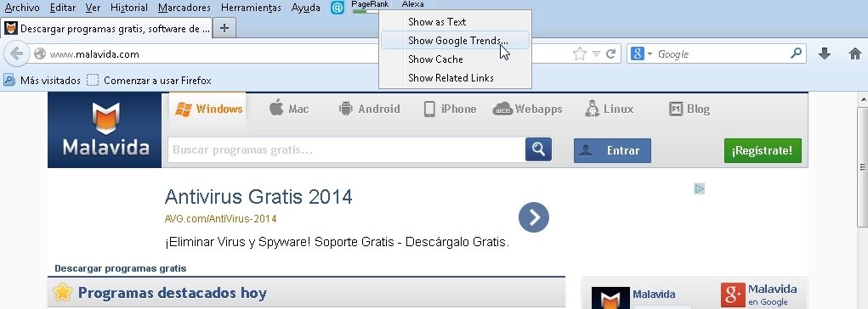Click the Entrar login button
868x309 pixels.
click(x=612, y=150)
